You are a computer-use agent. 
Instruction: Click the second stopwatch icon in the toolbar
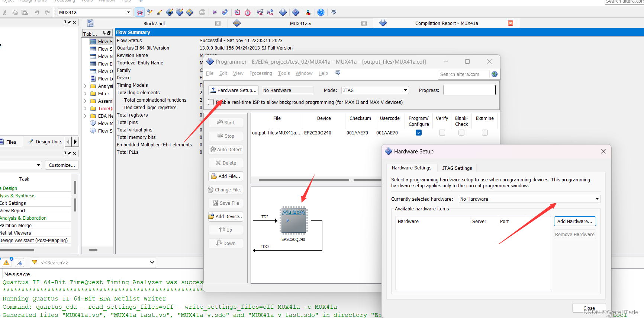pos(248,12)
